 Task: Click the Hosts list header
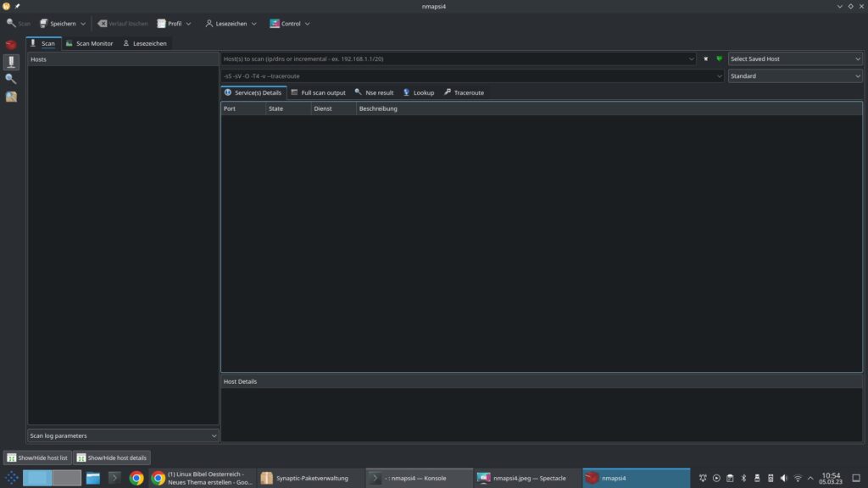[x=124, y=59]
